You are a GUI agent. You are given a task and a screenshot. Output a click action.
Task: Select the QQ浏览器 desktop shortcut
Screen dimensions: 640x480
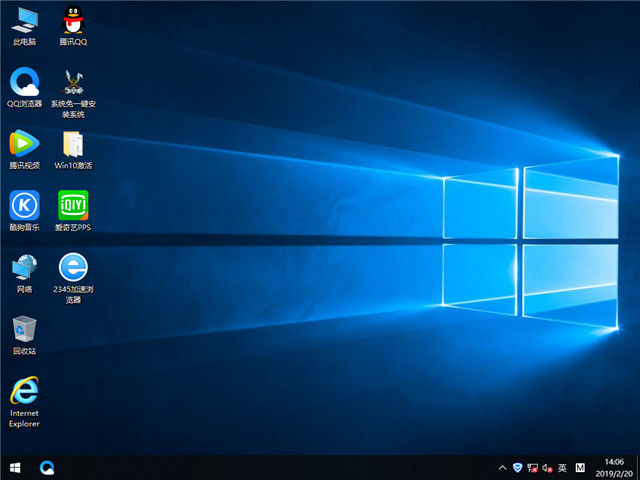(x=24, y=87)
